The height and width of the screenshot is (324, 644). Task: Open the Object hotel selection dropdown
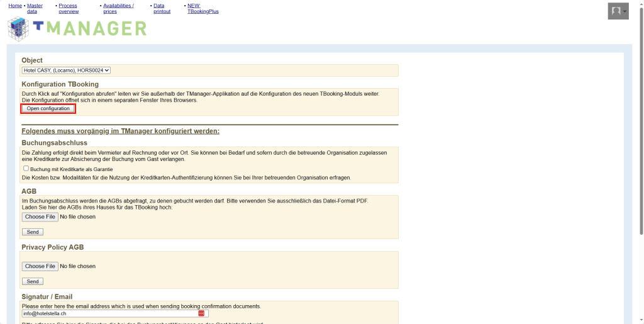click(x=66, y=70)
